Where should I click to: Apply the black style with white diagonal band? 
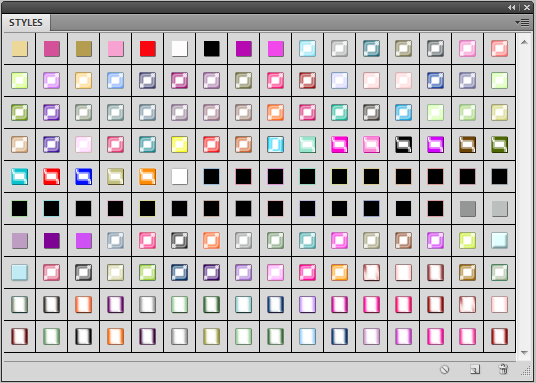403,144
